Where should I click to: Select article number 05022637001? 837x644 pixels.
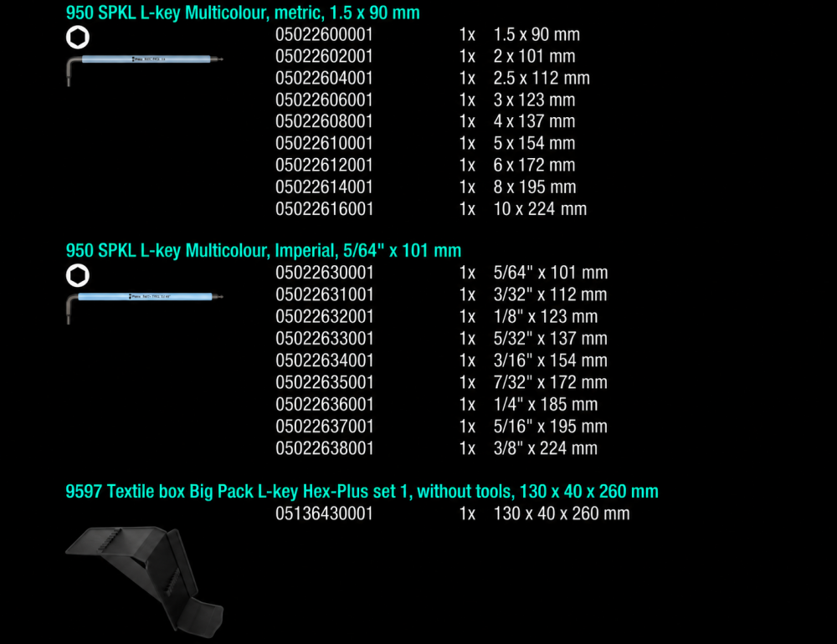tap(324, 427)
